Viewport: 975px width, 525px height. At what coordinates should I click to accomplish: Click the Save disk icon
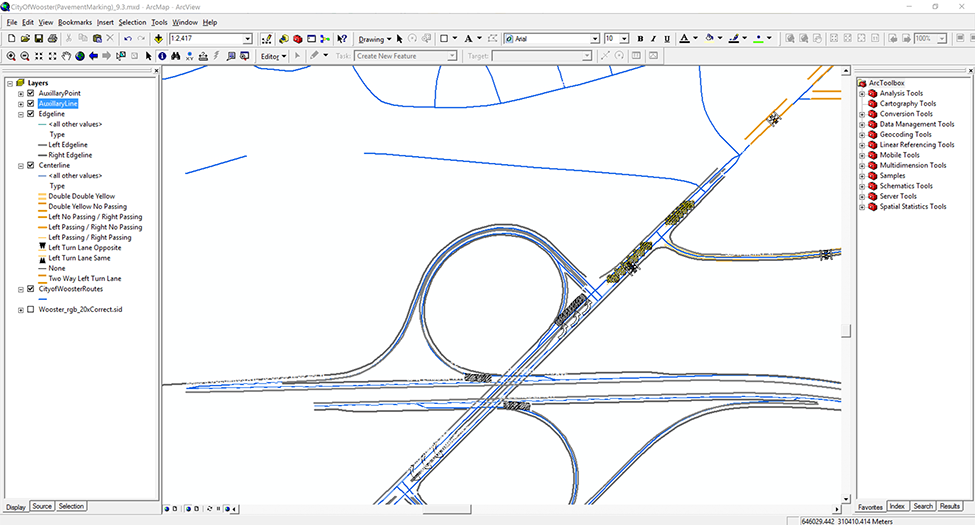[38, 39]
